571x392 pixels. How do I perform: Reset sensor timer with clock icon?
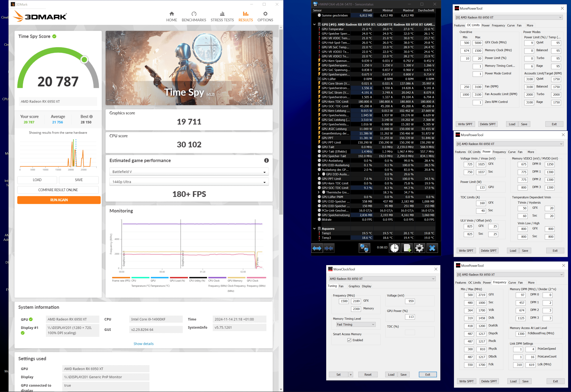point(394,248)
